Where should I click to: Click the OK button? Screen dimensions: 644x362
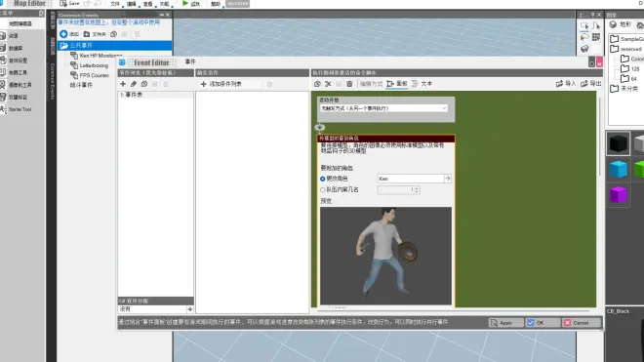[543, 323]
